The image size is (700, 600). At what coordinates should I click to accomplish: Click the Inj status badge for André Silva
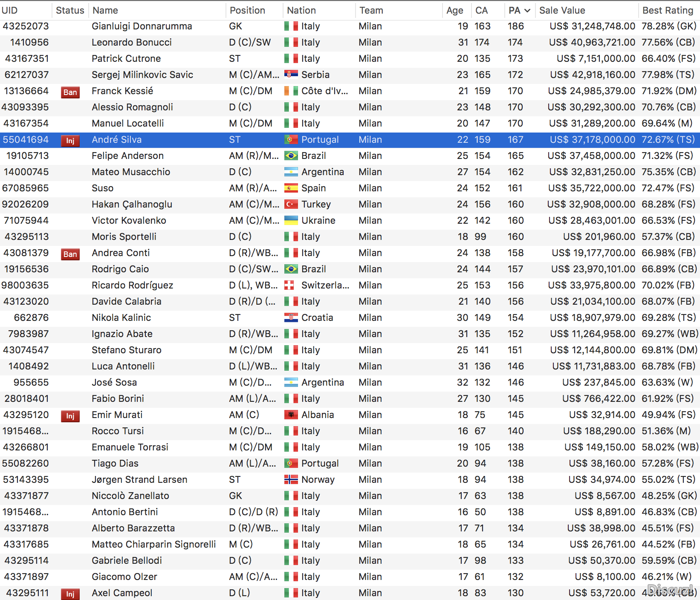pos(70,141)
